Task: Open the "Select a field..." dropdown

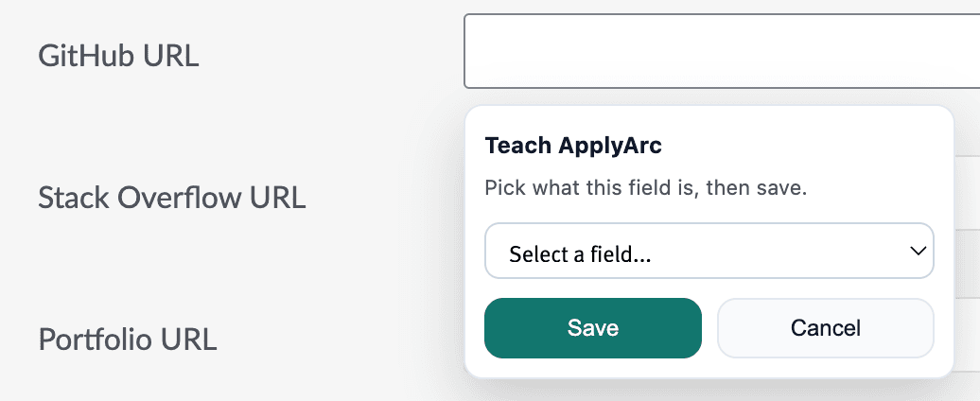Action: [709, 252]
